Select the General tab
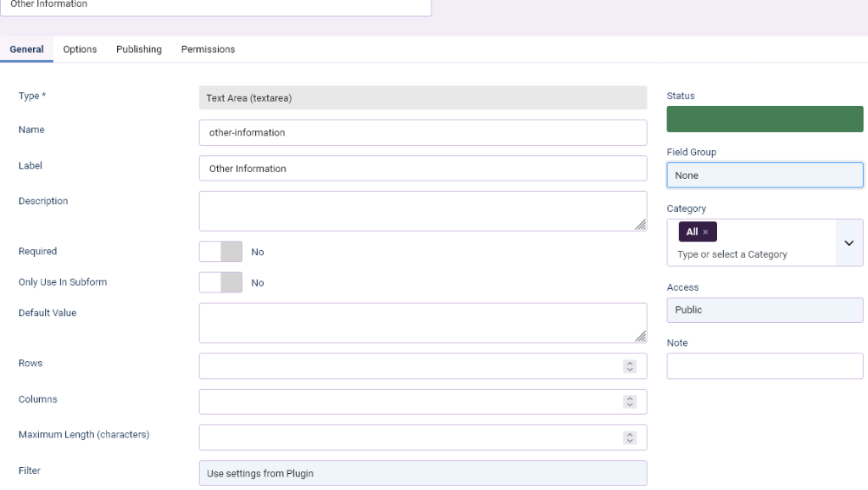Viewport: 868px width, 490px height. [26, 49]
